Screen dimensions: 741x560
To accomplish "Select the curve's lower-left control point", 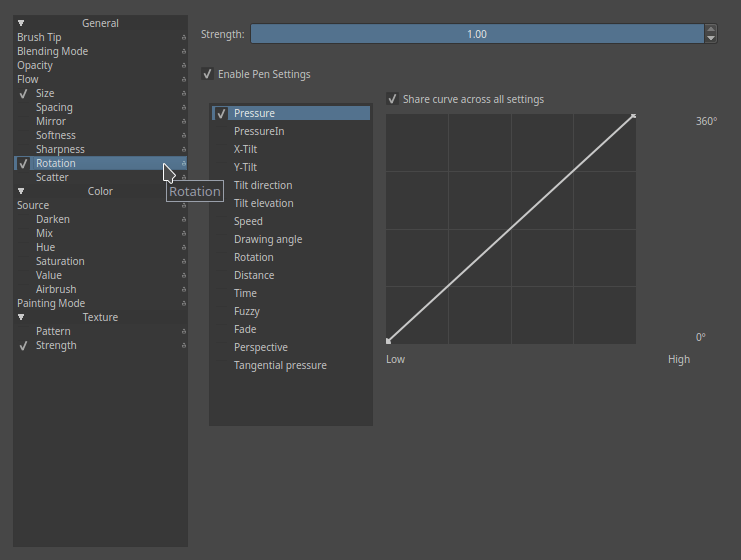I will pos(388,341).
